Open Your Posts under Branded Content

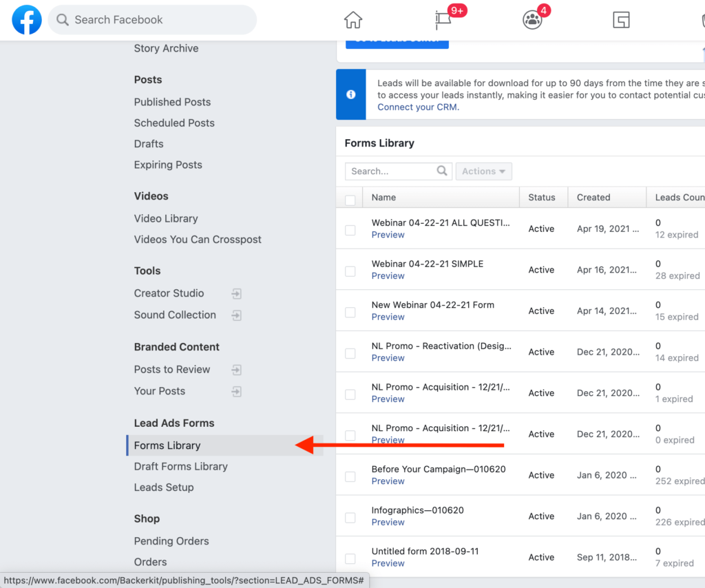pos(160,391)
